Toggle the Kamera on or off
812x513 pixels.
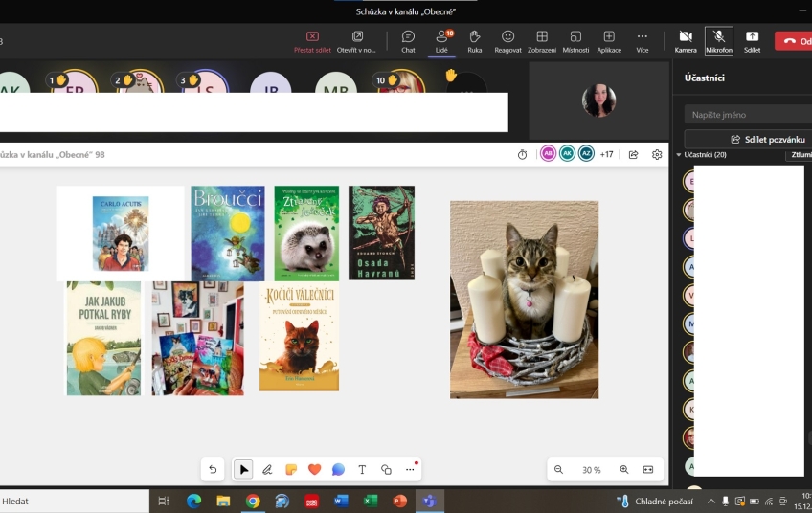tap(686, 41)
